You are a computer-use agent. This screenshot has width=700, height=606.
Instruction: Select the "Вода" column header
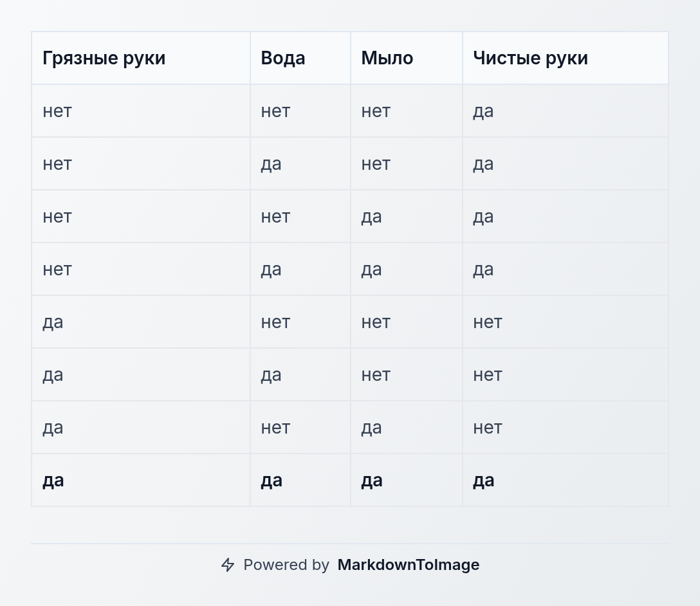pos(283,58)
